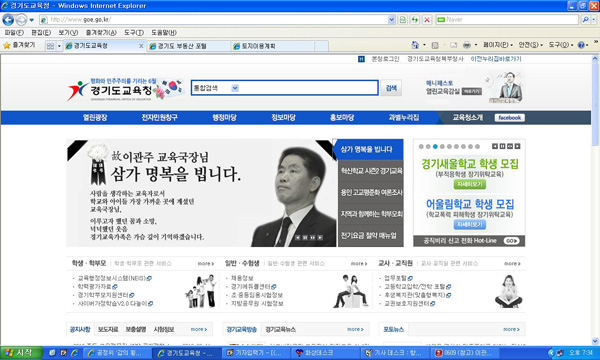Click the page vertical scrollbar
This screenshot has height=360, width=600.
pos(595,198)
